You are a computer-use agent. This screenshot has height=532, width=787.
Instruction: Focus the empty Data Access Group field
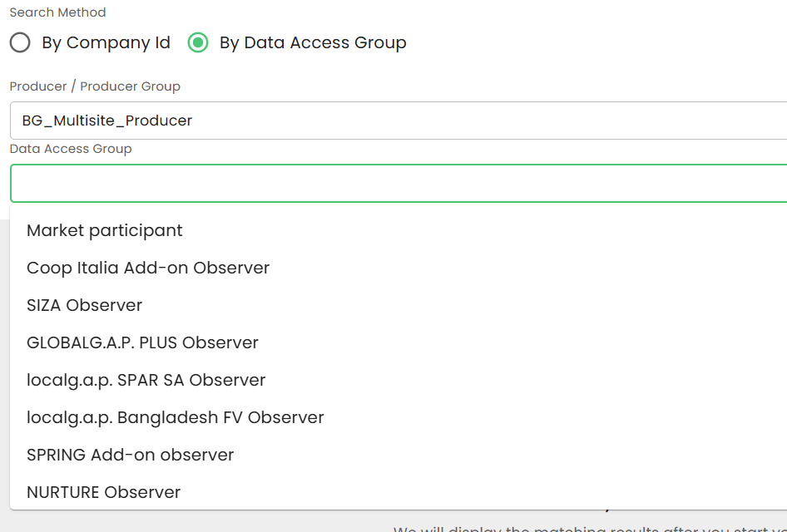[398, 183]
